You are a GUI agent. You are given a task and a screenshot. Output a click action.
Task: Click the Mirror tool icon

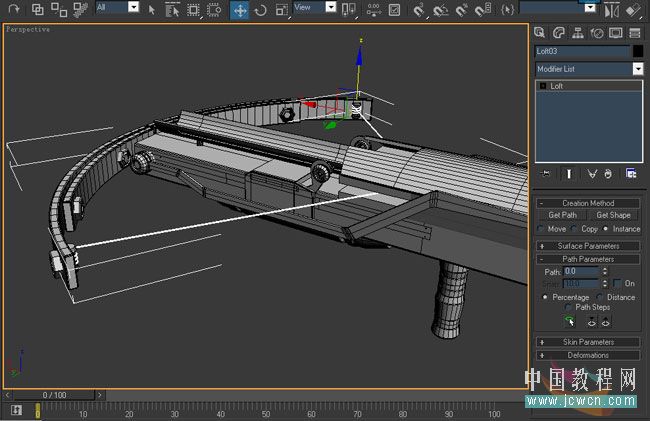(x=611, y=10)
